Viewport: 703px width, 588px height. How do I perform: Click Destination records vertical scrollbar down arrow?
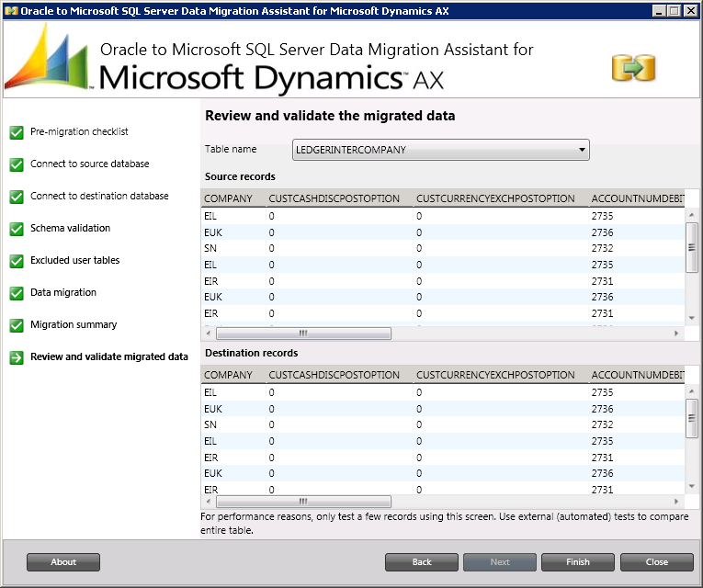pyautogui.click(x=692, y=486)
